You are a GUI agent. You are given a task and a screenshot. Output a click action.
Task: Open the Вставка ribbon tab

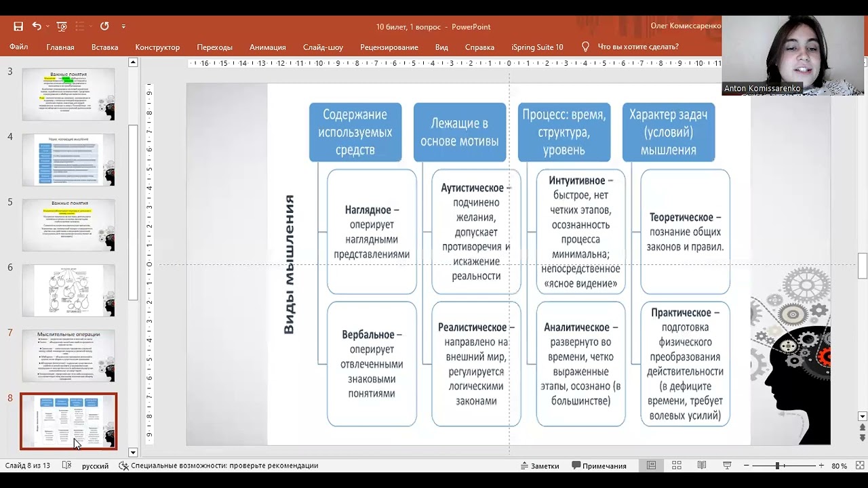tap(104, 47)
